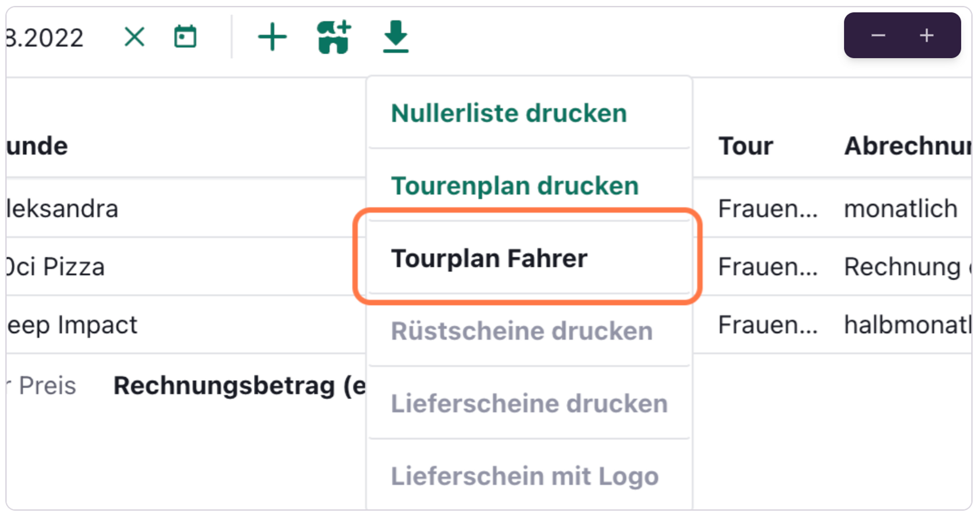Select Lieferschein mit Logo entry
This screenshot has width=980, height=518.
524,476
